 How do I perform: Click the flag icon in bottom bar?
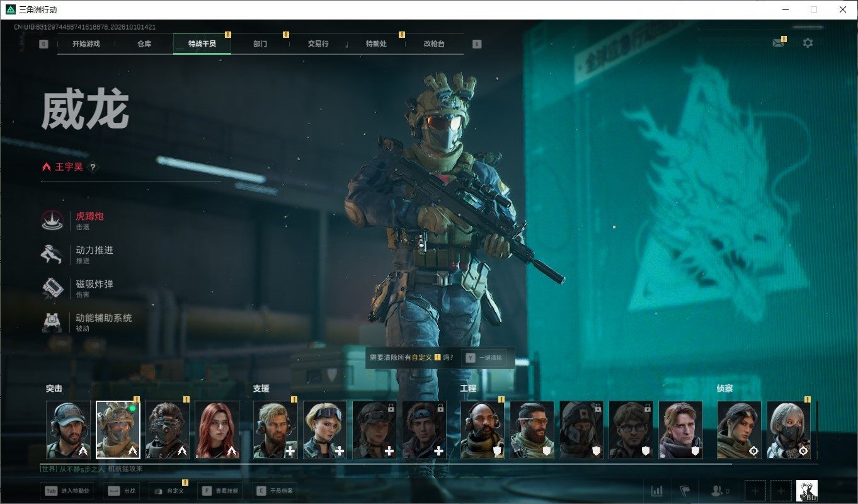685,491
